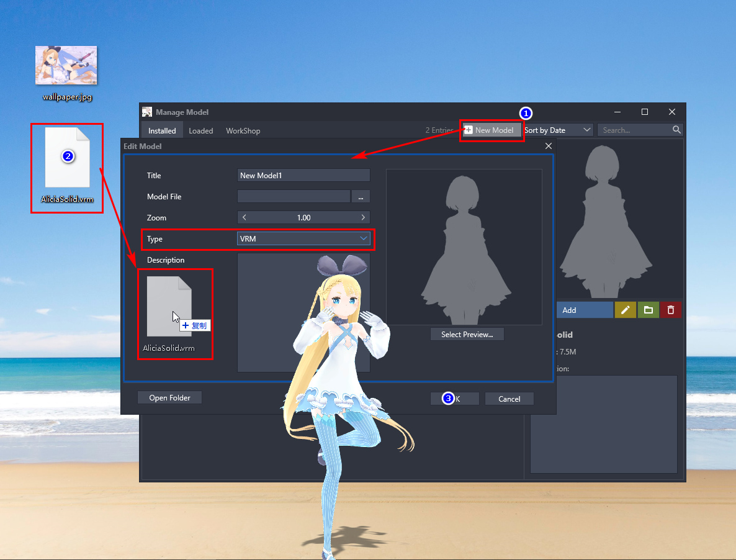Screen dimensions: 736x560
Task: Click the Add button in Manage Model
Action: pyautogui.click(x=585, y=310)
